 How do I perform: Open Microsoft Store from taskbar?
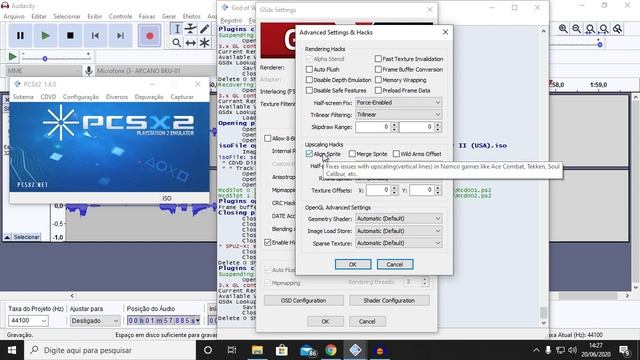pyautogui.click(x=282, y=350)
